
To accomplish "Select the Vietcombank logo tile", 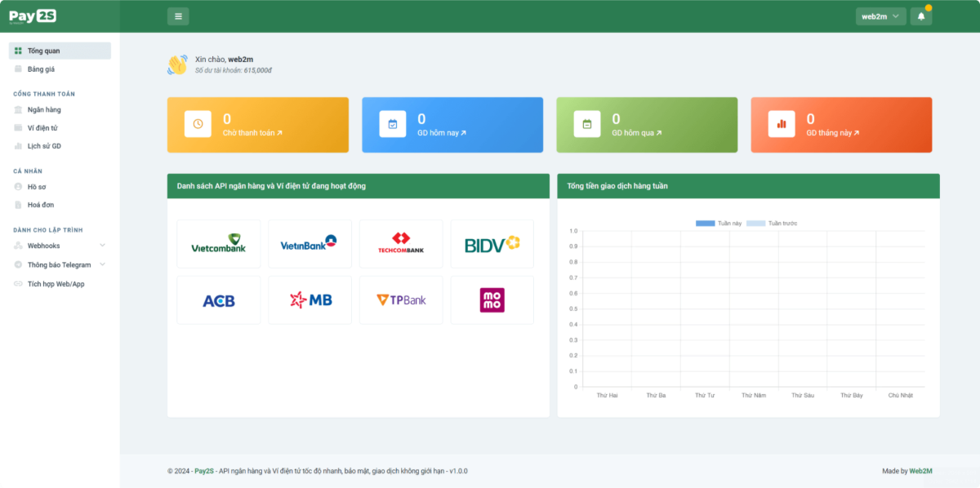I will tap(218, 243).
